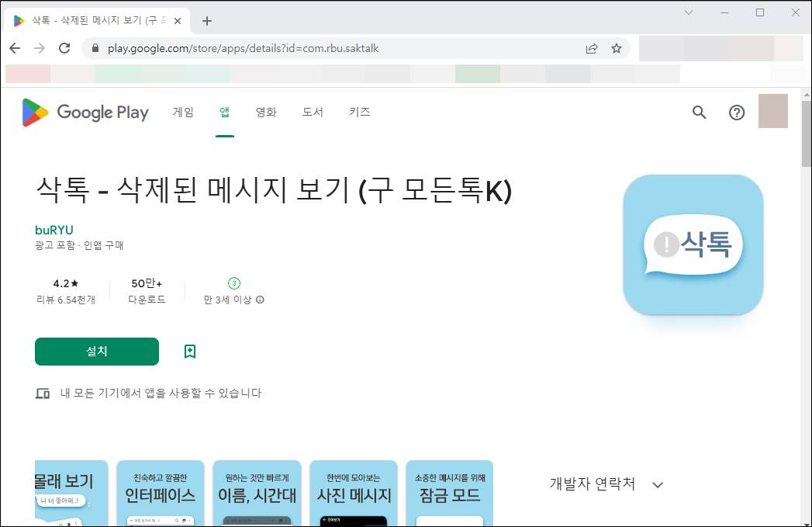The image size is (812, 527).
Task: Click 만 3세 이상 rating text
Action: [x=227, y=300]
